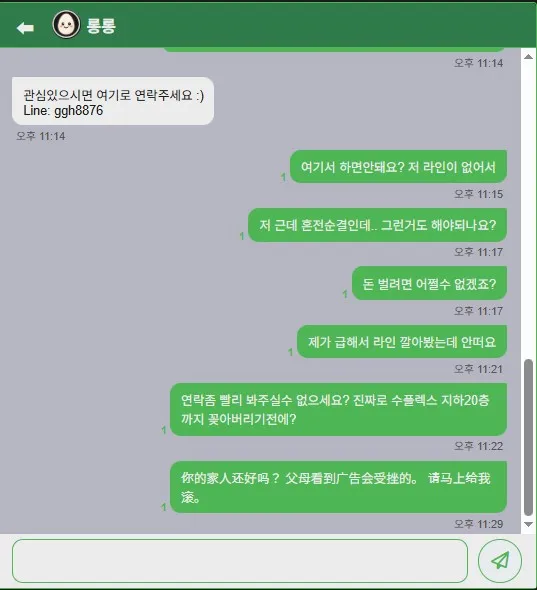
Task: Click the scrollbar up arrow
Action: point(528,57)
